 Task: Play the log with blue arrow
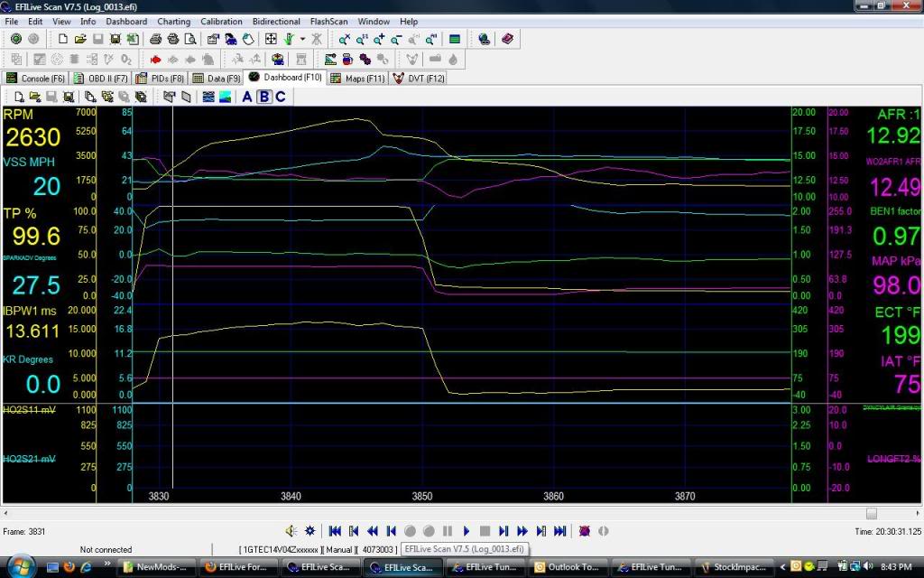coord(467,531)
